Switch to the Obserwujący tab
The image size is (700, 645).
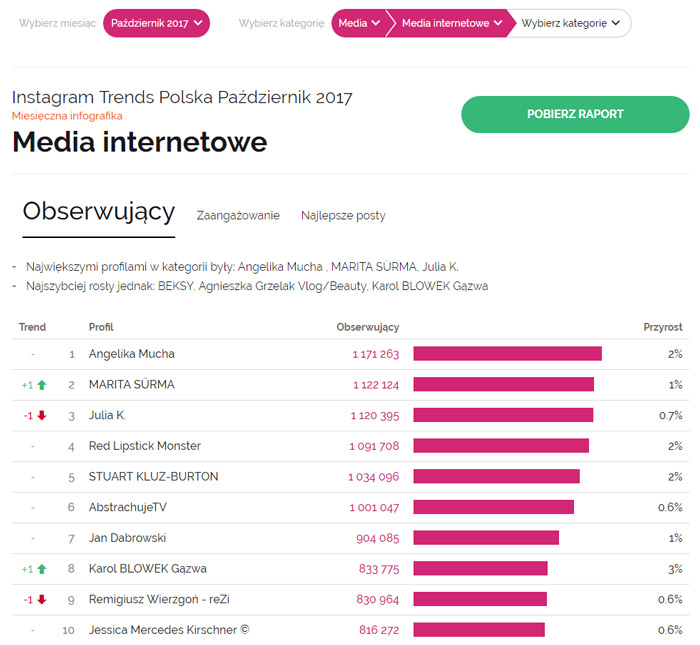tap(99, 212)
